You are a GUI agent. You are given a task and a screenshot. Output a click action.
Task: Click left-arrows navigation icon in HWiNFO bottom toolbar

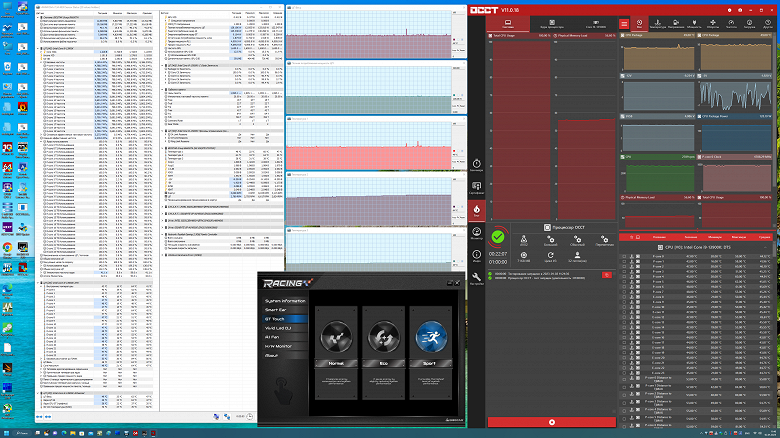39,417
